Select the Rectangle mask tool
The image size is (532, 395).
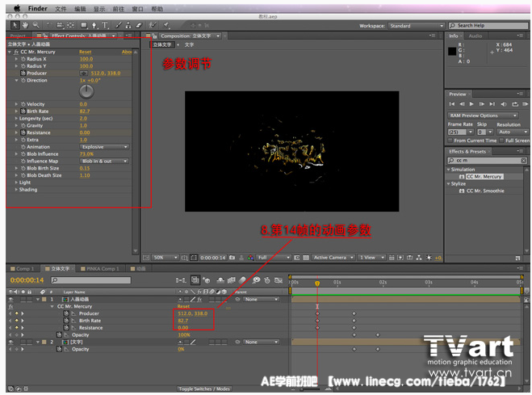click(84, 25)
